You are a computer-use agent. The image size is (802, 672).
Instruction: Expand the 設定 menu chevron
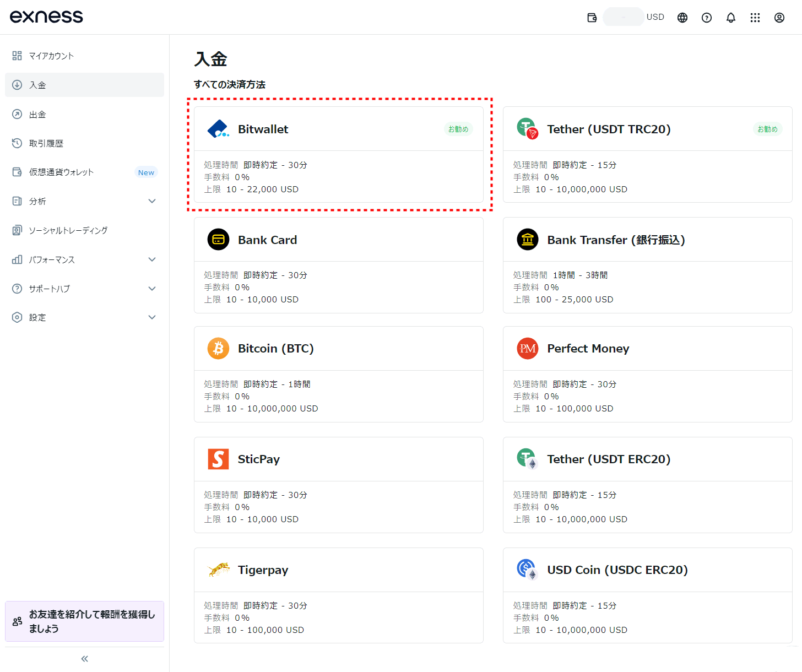pos(152,317)
